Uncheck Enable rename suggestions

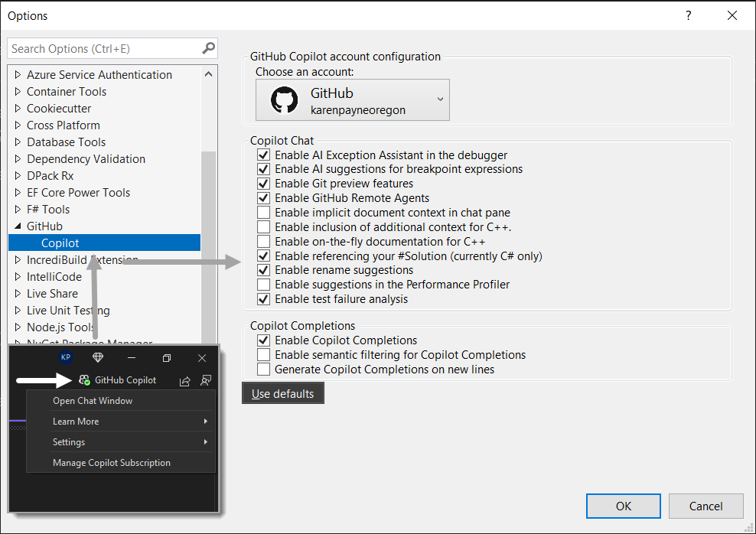(263, 270)
